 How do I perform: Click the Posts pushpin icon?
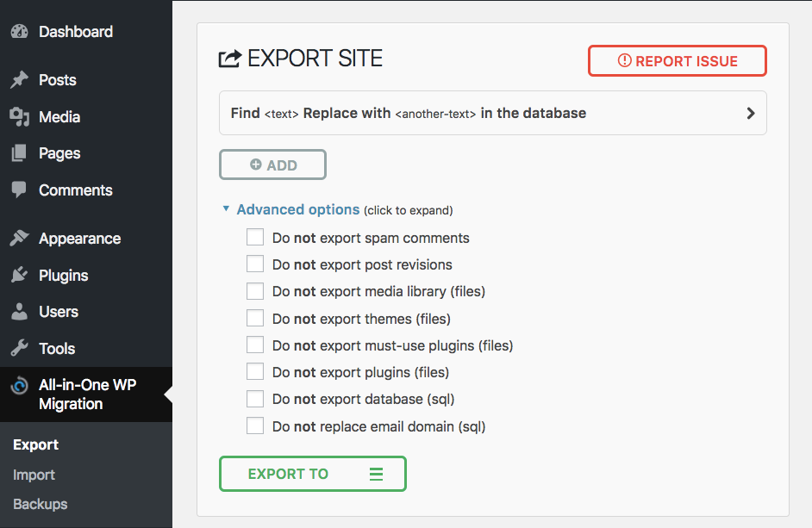[x=20, y=80]
